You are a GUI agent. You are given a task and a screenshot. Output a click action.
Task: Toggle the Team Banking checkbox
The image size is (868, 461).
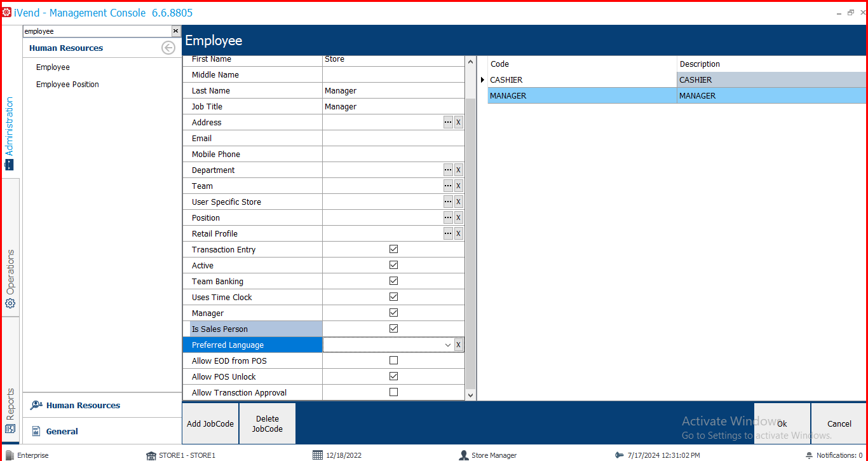pyautogui.click(x=393, y=281)
